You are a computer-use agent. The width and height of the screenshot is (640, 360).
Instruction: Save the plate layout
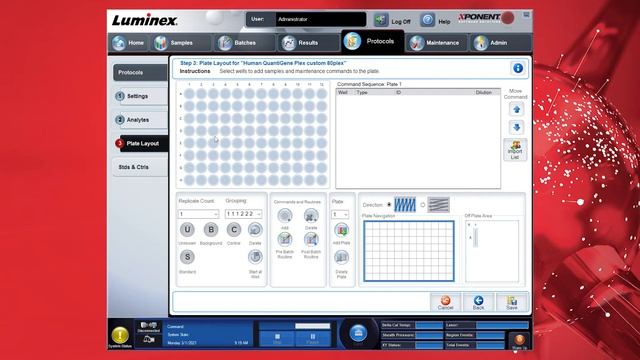point(511,302)
